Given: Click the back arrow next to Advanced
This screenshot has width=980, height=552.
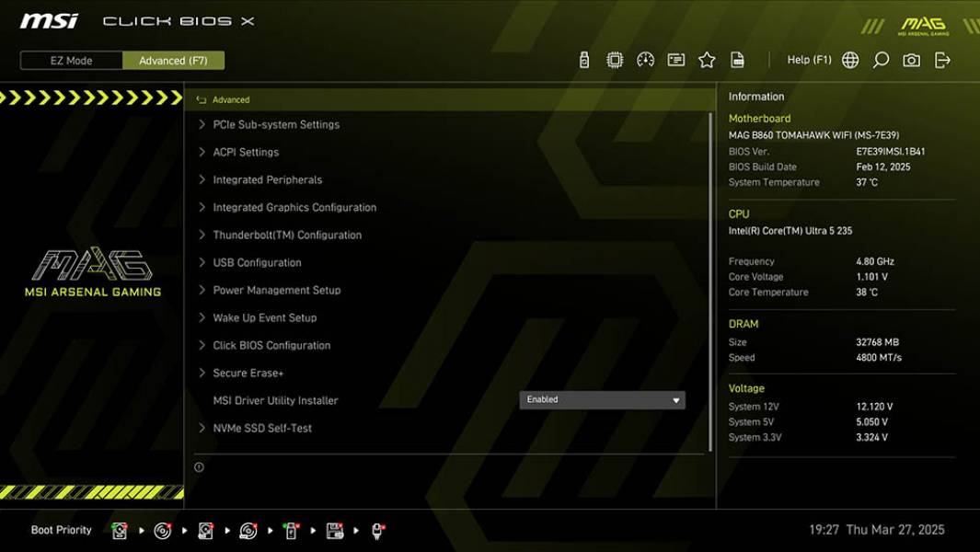Looking at the screenshot, I should (x=202, y=100).
